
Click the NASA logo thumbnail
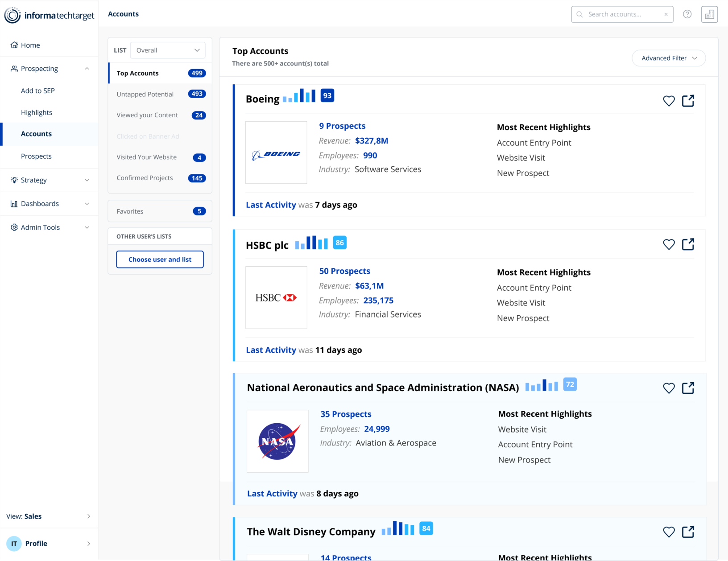(277, 441)
